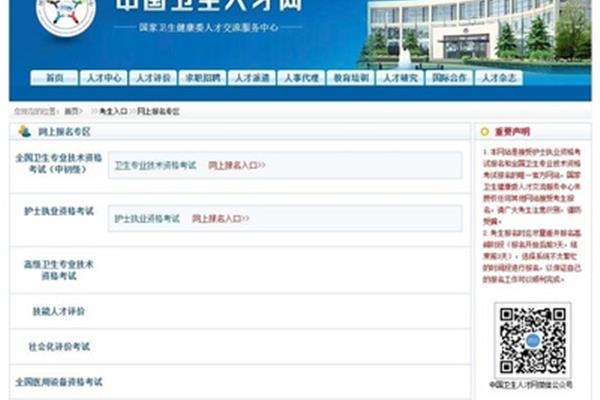
Task: Click the 考生入口 breadcrumb link
Action: [113, 111]
